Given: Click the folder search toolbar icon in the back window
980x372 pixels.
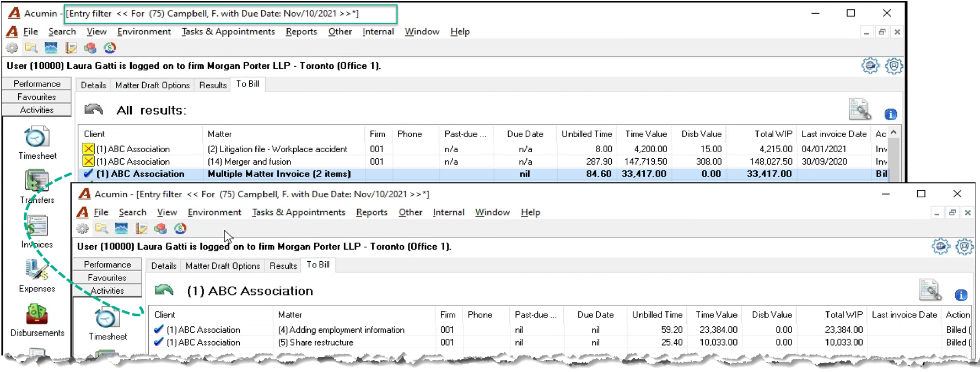Looking at the screenshot, I should pos(31,48).
